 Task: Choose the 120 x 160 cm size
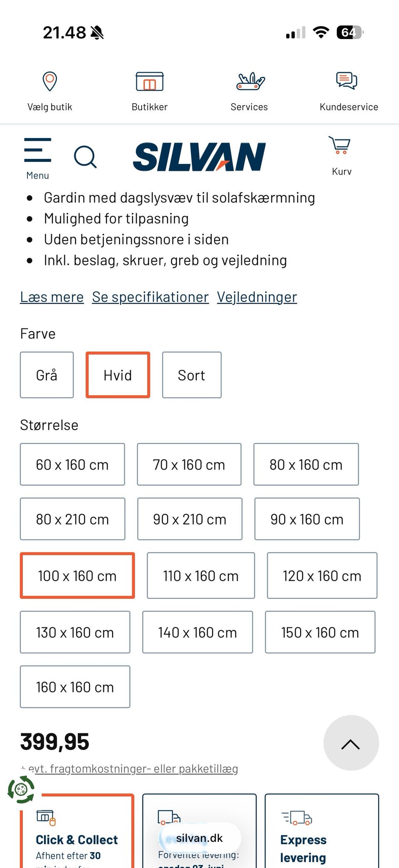322,576
